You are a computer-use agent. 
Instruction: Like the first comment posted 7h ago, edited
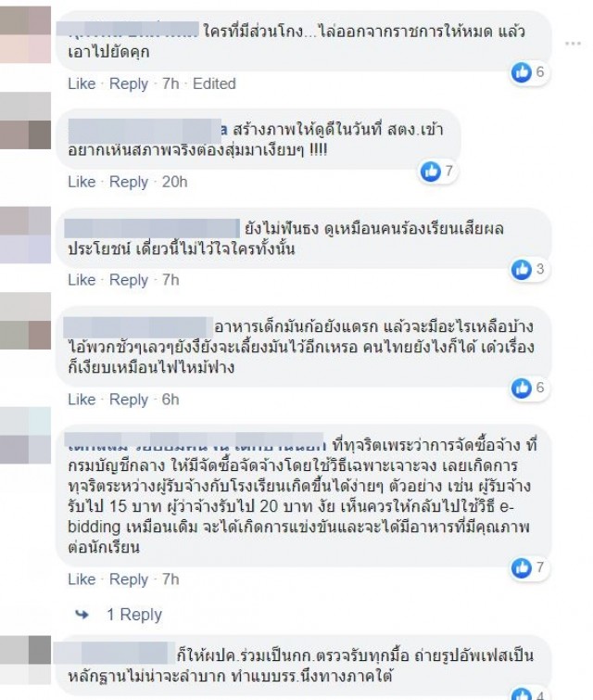tap(82, 83)
